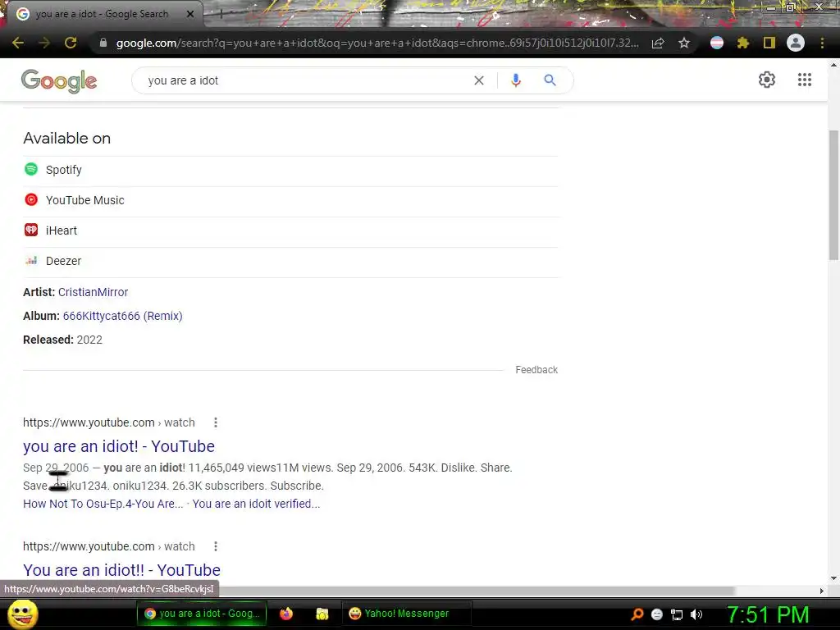Screen dimensions: 840x630
Task: Open 'you are an idiot! - YouTube' result
Action: (119, 446)
